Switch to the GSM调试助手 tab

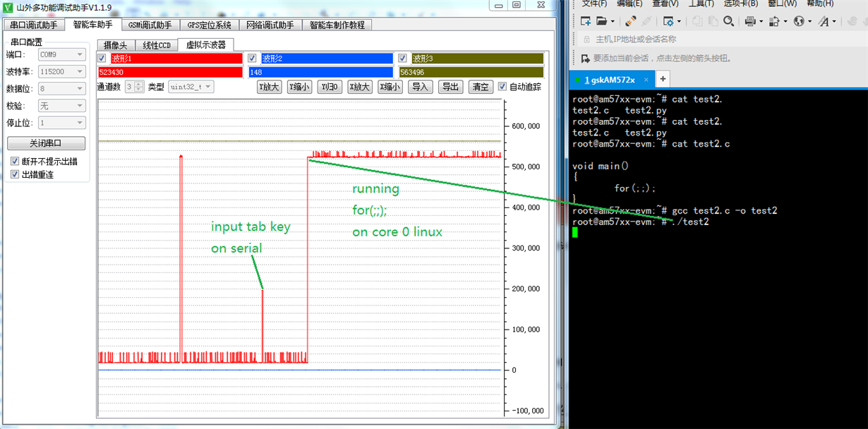[150, 25]
